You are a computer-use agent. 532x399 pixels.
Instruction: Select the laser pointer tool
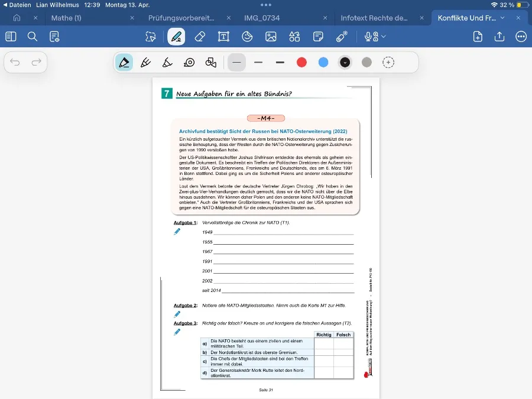tap(342, 36)
